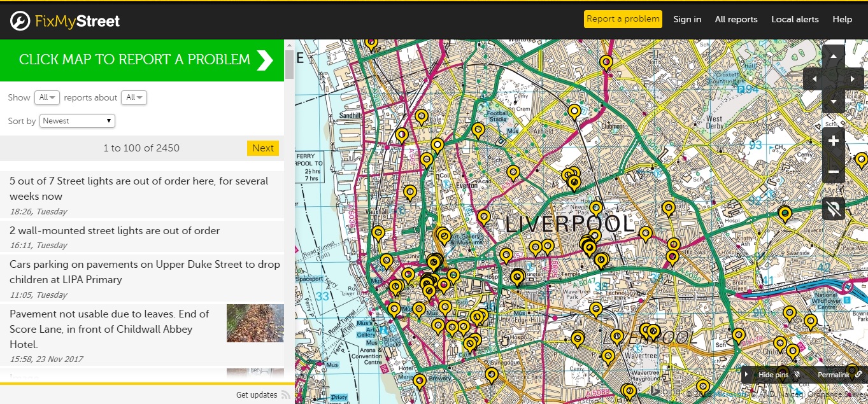Pan the map up
This screenshot has width=868, height=404.
(x=833, y=57)
